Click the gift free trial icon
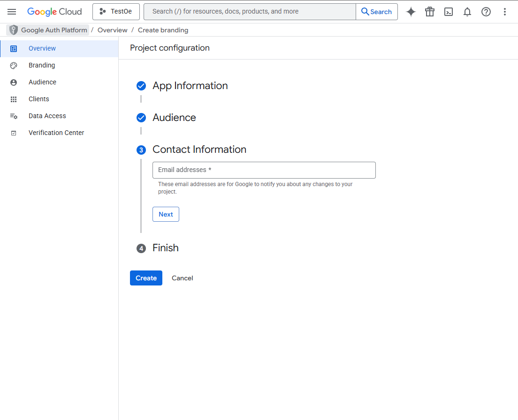 [x=430, y=12]
